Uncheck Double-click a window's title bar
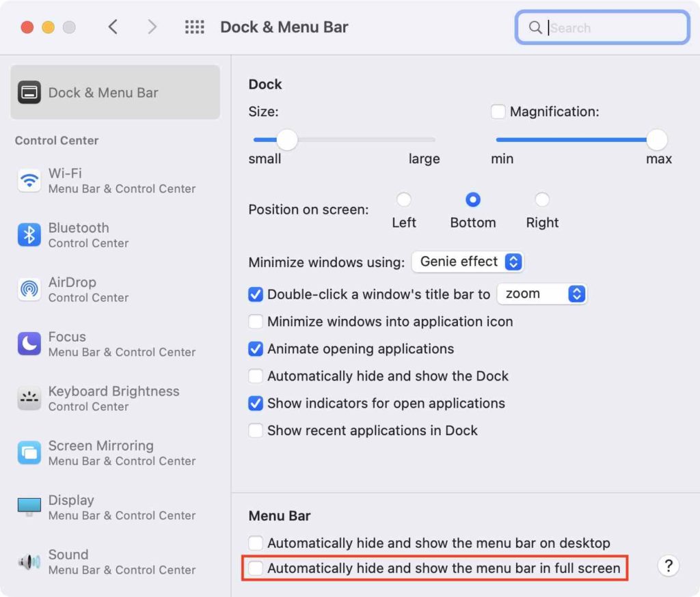The height and width of the screenshot is (597, 700). click(x=256, y=294)
